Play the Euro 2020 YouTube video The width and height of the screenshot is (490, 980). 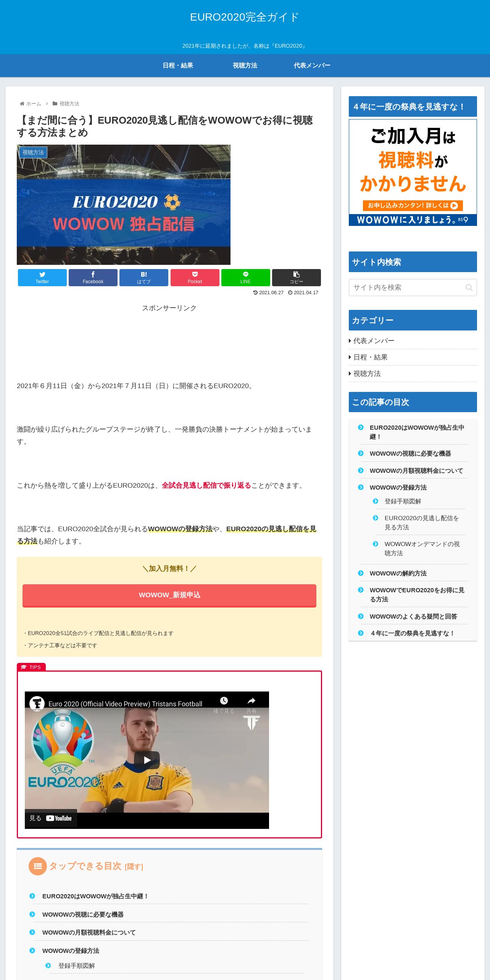(x=147, y=760)
